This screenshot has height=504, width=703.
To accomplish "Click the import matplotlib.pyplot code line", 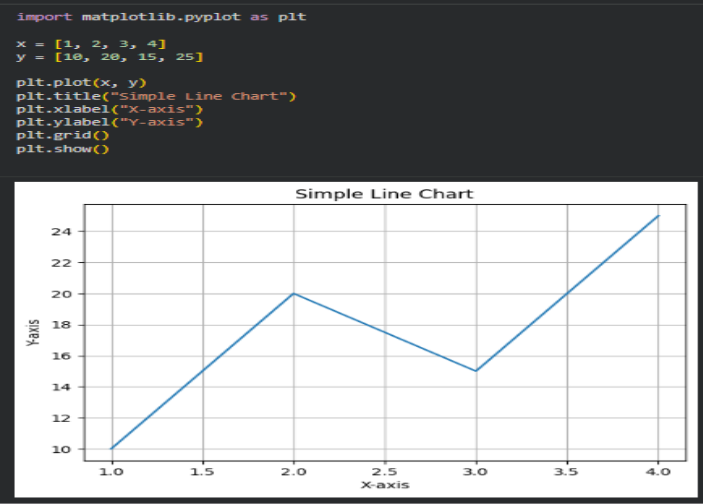I will click(161, 18).
